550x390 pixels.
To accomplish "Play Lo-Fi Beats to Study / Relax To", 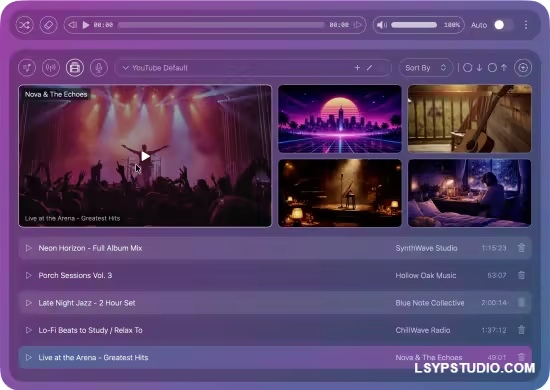I will click(28, 330).
